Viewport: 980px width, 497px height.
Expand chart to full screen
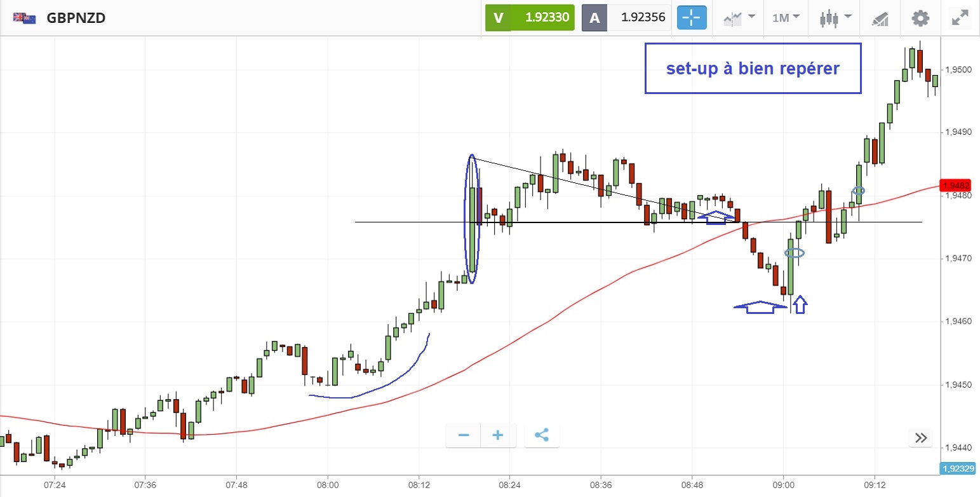[x=959, y=18]
